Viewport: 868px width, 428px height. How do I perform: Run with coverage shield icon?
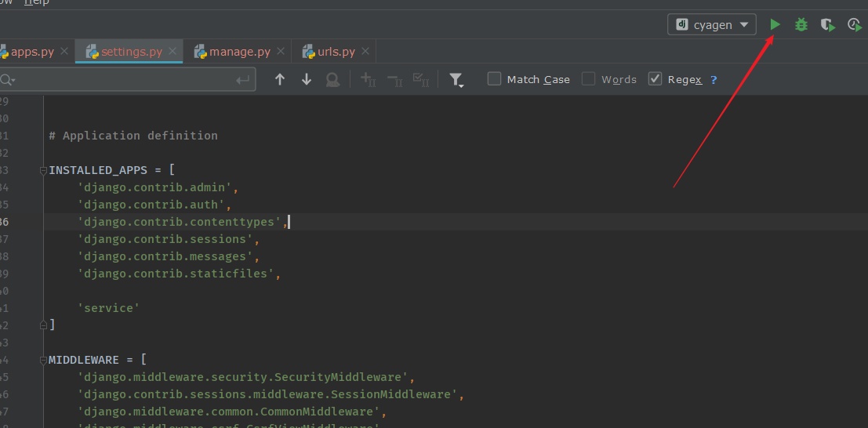click(x=827, y=25)
